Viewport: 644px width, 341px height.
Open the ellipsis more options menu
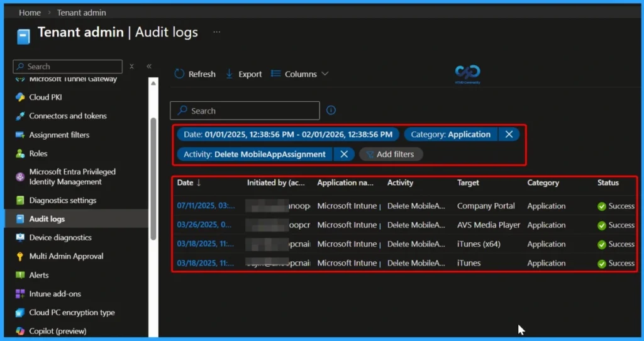[216, 32]
